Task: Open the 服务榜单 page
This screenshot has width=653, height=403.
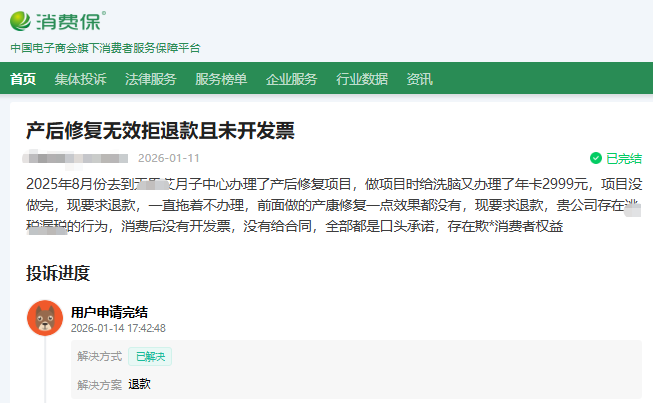Action: [x=221, y=80]
